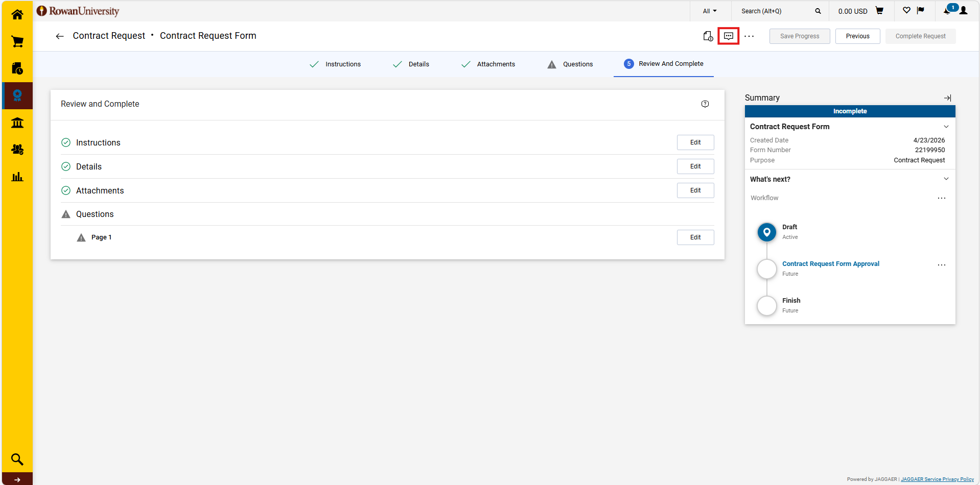Open the Contract Request Form Approval link
Screen dimensions: 980x485
[x=830, y=264]
